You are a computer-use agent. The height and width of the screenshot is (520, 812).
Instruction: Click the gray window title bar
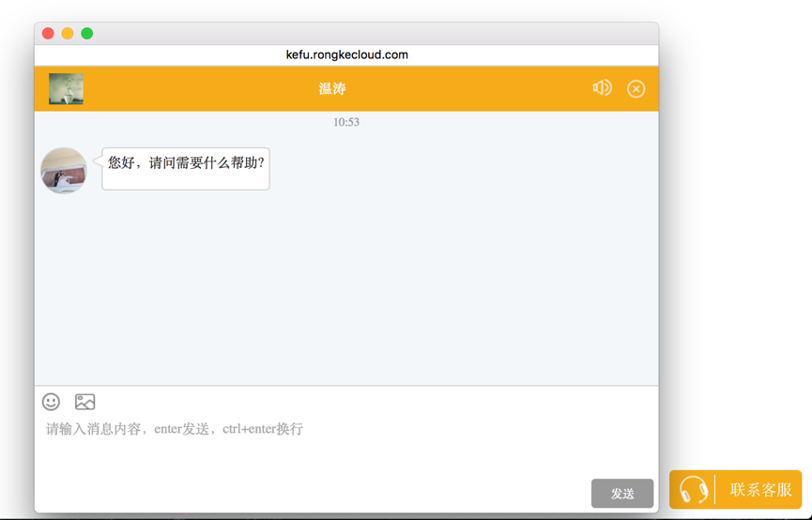375,34
